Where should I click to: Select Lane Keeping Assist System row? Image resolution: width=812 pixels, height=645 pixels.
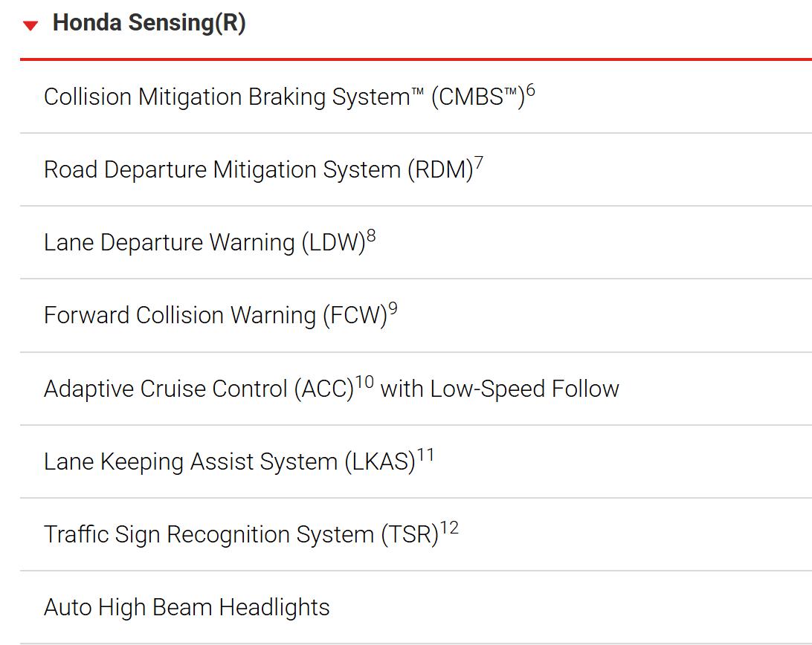[416, 461]
